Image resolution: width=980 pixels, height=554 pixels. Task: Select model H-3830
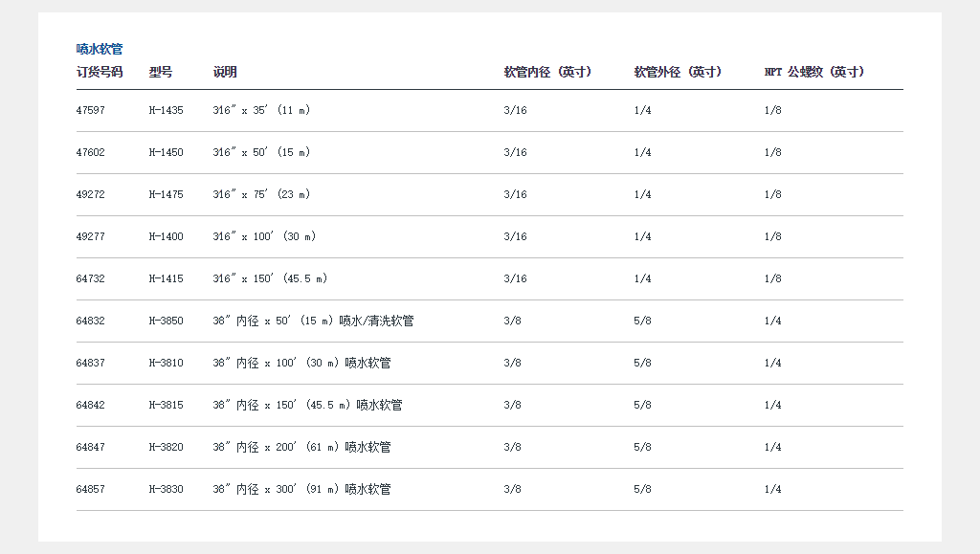tap(166, 490)
